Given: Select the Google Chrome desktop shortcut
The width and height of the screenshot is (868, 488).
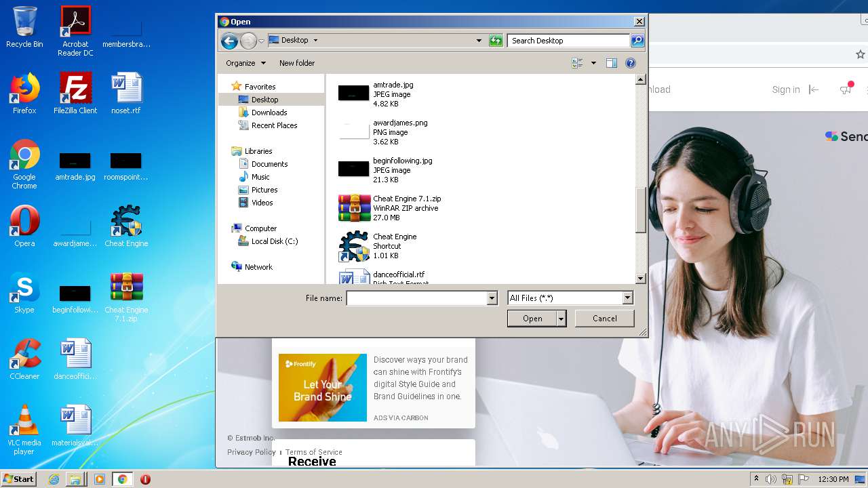Looking at the screenshot, I should [x=24, y=164].
